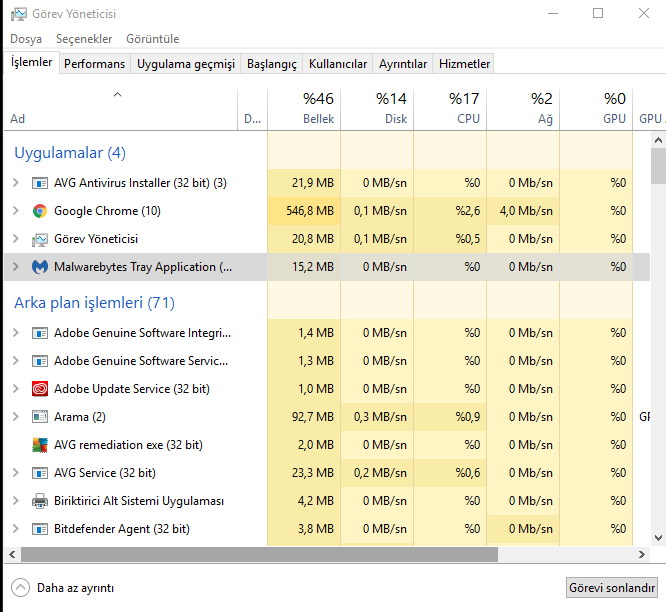Screen dimensions: 666x612
Task: Select the AVG remediation exe (32 bit) name
Action: pyautogui.click(x=128, y=445)
